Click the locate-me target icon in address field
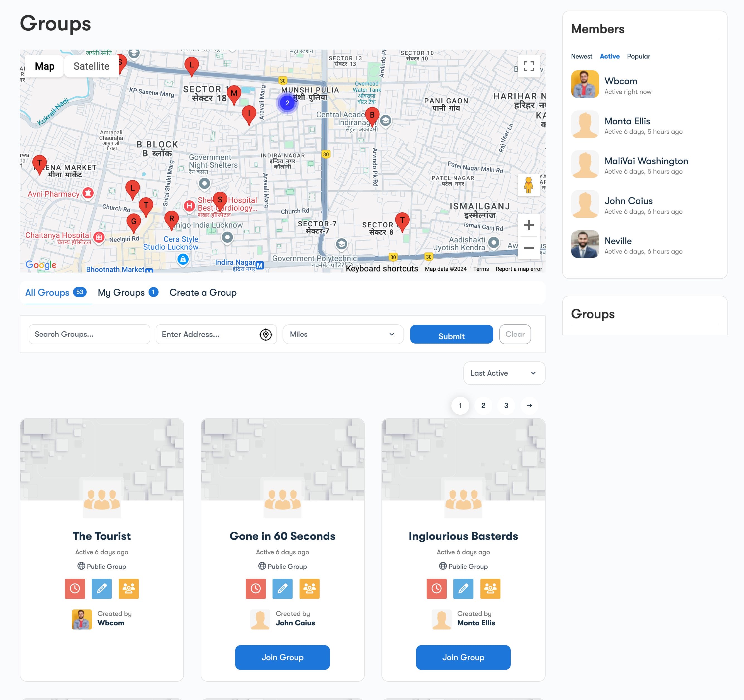 pos(265,334)
